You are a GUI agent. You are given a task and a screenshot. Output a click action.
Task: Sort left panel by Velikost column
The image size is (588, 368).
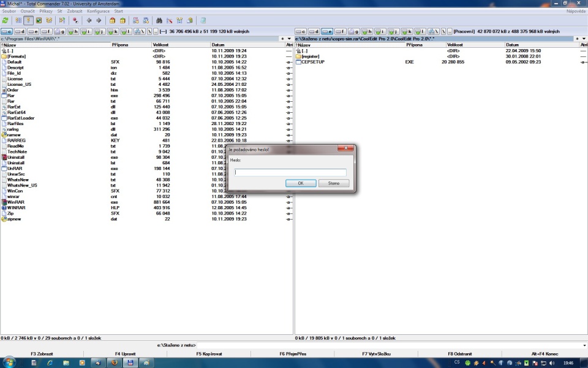tap(160, 45)
